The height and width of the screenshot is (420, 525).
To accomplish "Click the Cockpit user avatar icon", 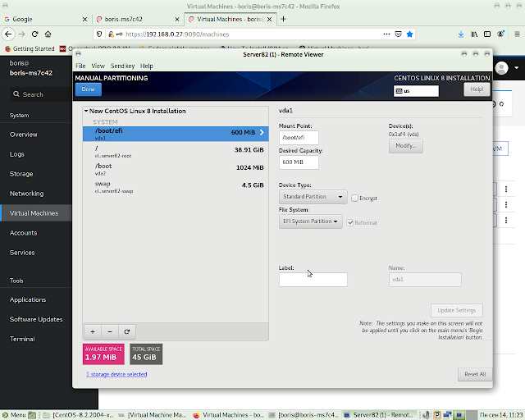I will 501,68.
